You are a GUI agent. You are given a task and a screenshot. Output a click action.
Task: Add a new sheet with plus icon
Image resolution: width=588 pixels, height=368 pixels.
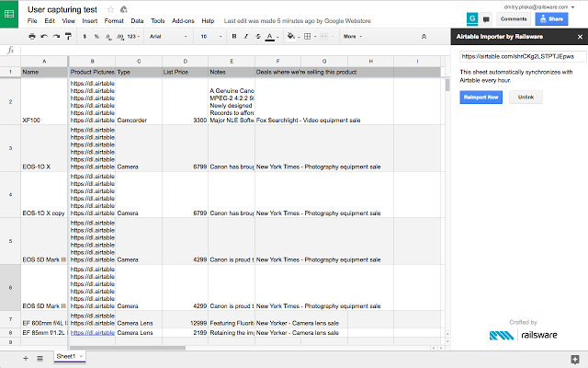click(26, 358)
